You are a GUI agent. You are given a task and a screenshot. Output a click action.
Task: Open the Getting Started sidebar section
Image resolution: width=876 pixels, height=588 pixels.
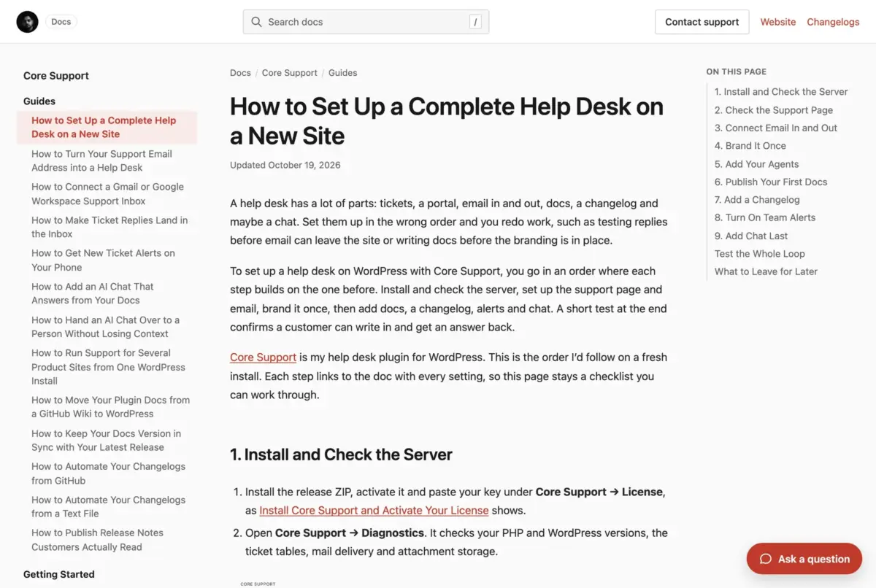[58, 574]
